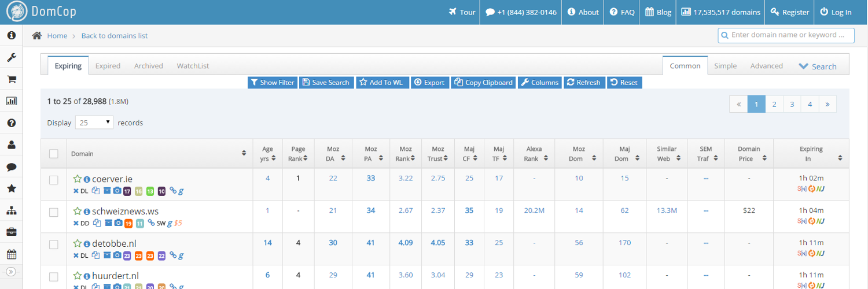Click the DomCop logo
Screen dimensions: 868x289
(x=41, y=12)
